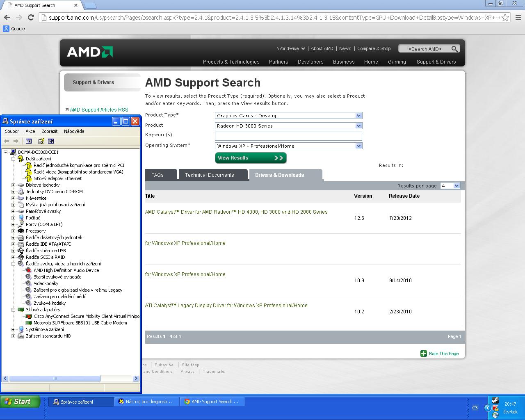Expand the Diskové jednotky node
Screen dimensions: 525x420
13,185
